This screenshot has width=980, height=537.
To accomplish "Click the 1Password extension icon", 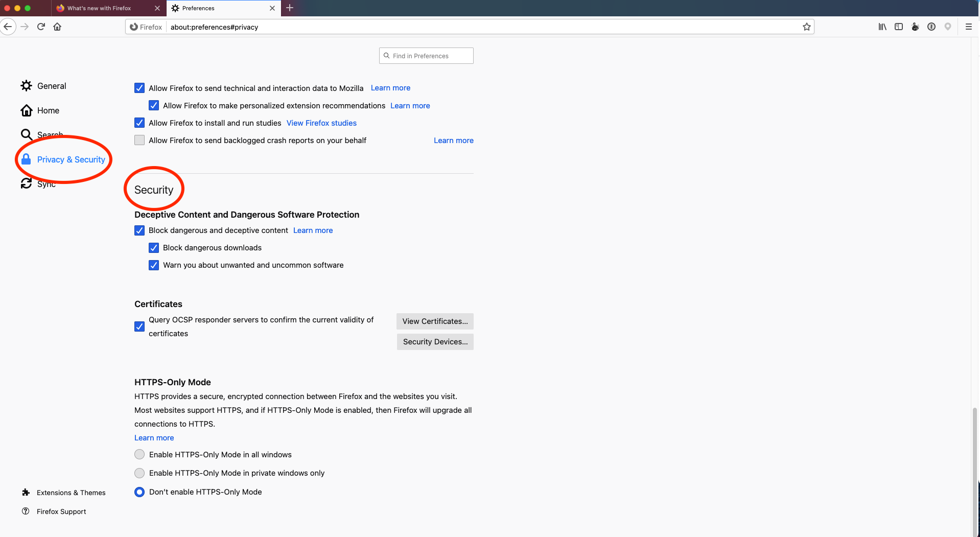I will pos(931,27).
